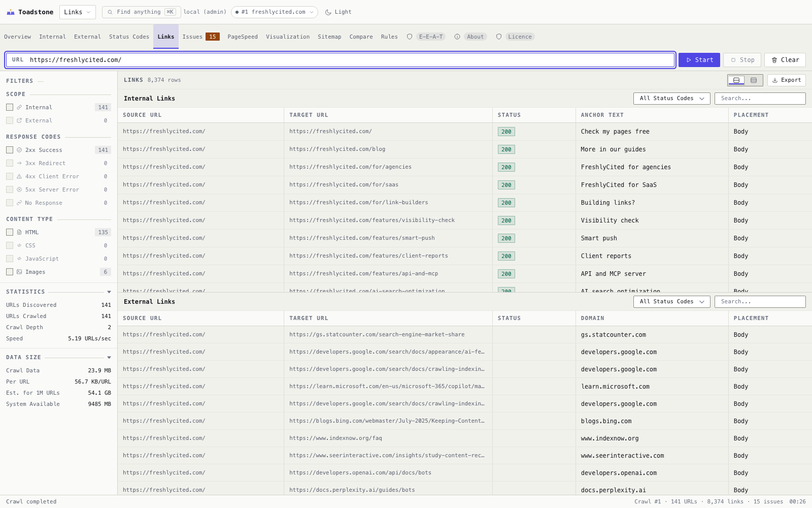
Task: Enable the 3xx Redirect filter checkbox
Action: pos(10,163)
